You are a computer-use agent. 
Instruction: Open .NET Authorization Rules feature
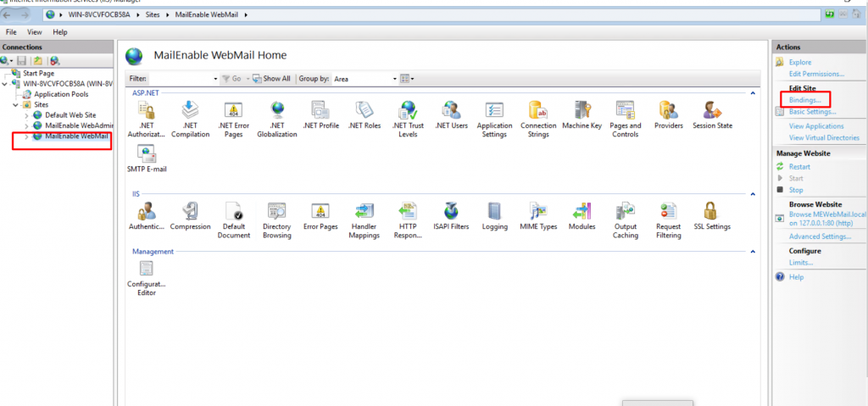pyautogui.click(x=146, y=120)
